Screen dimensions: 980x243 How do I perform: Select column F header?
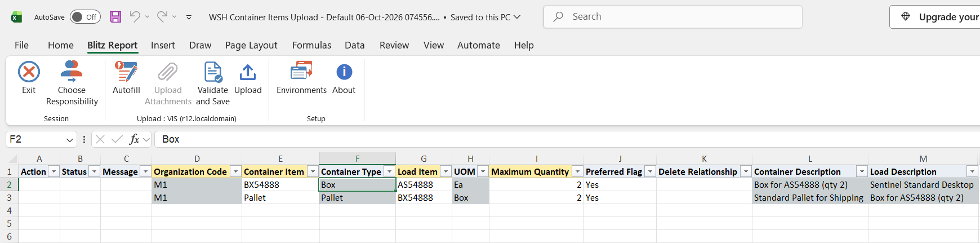point(357,159)
